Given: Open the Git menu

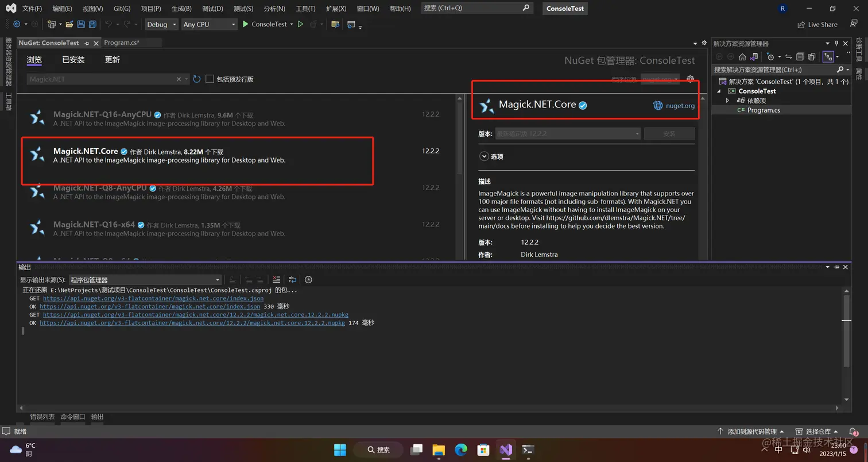Looking at the screenshot, I should click(x=122, y=9).
